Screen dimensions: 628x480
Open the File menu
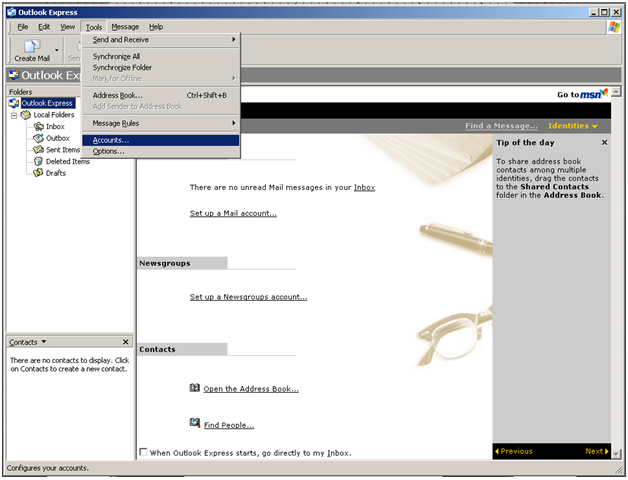(23, 27)
